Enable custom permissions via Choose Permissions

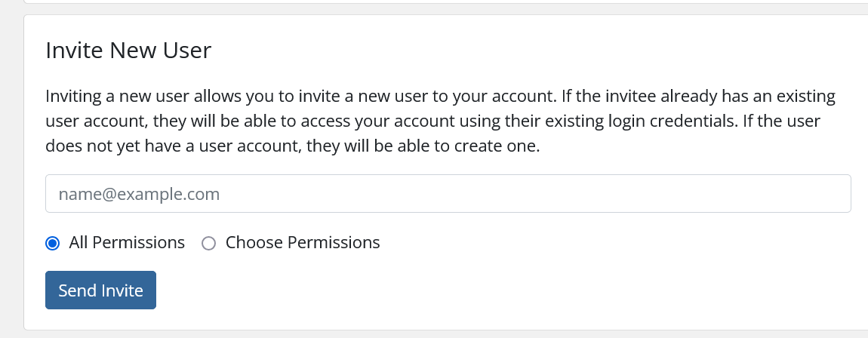click(x=209, y=243)
